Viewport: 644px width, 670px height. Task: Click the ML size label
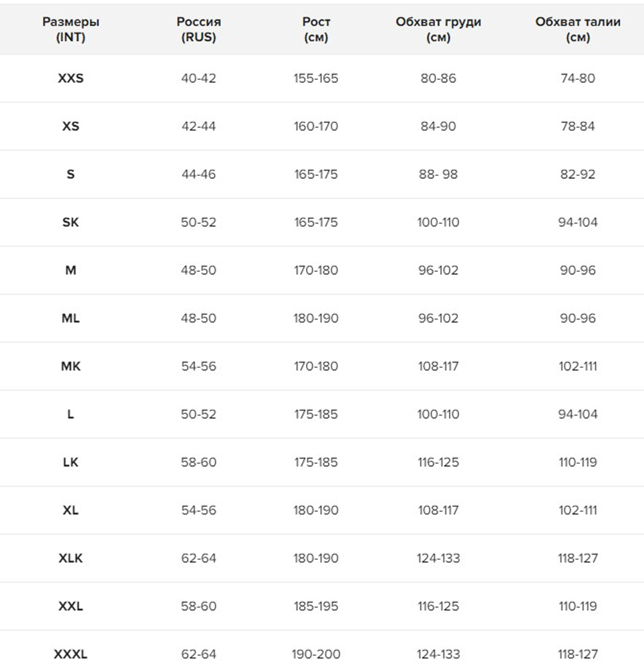pos(71,318)
